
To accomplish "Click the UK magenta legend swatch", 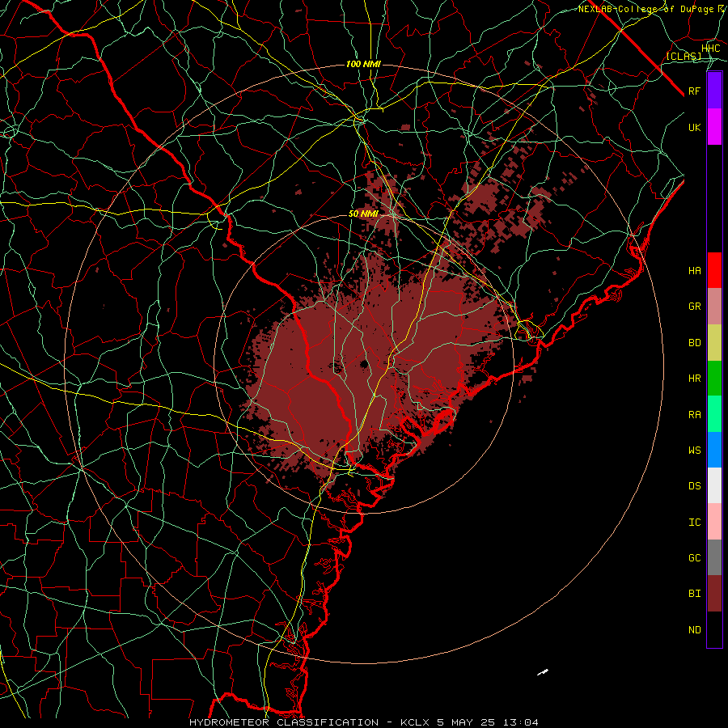I will point(714,127).
